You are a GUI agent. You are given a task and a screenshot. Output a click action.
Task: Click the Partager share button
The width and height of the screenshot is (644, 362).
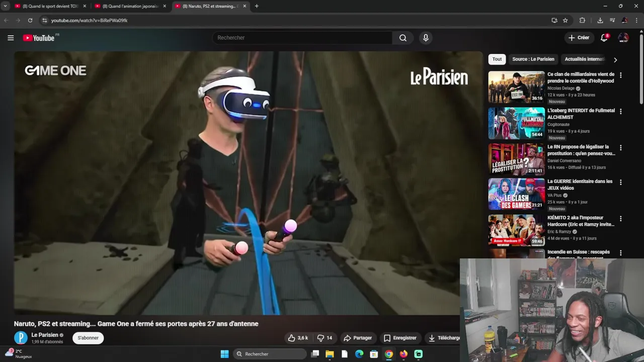pyautogui.click(x=357, y=338)
